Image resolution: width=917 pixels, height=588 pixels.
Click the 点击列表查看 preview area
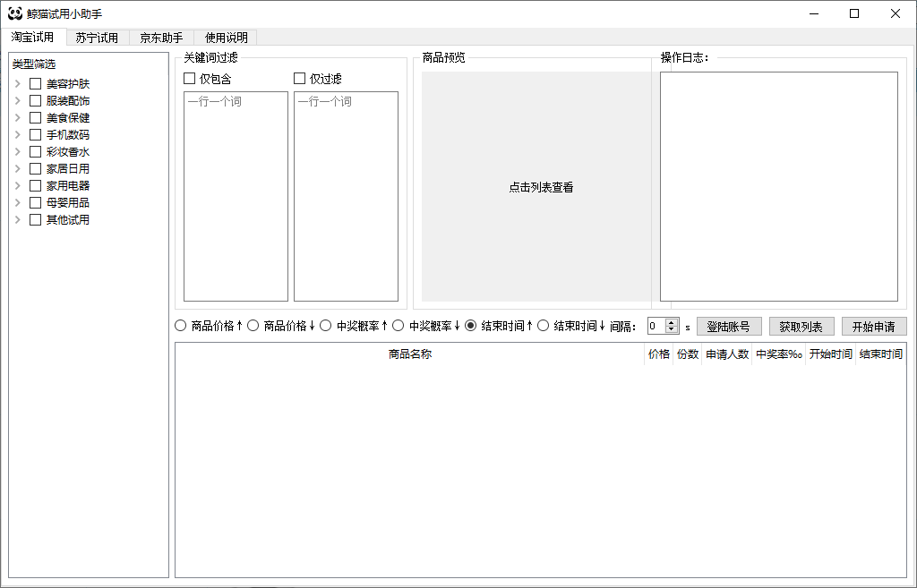point(541,187)
